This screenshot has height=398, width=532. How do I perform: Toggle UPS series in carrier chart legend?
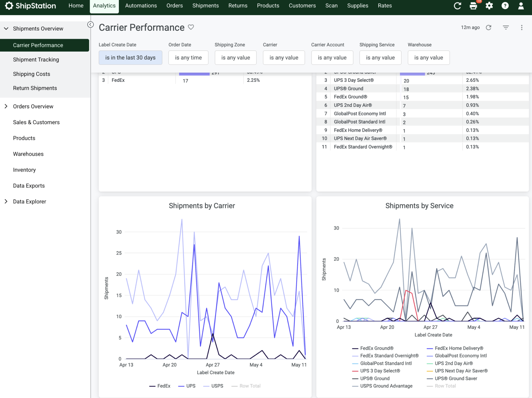[187, 386]
